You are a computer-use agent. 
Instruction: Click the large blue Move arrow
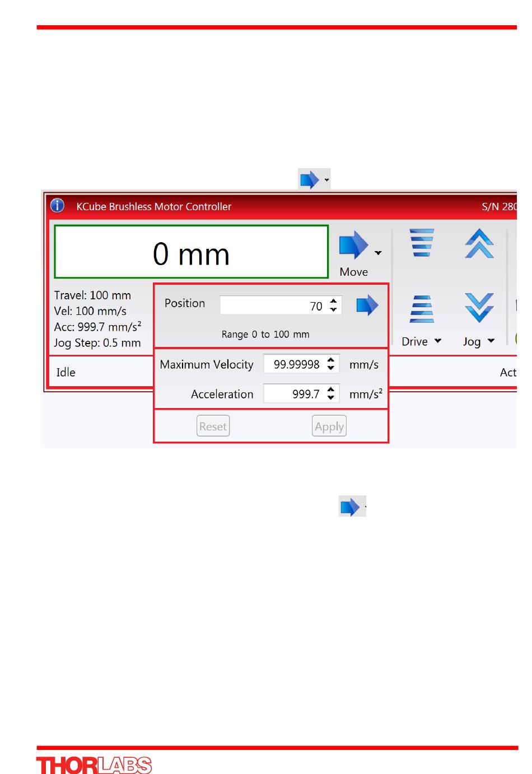[x=353, y=245]
